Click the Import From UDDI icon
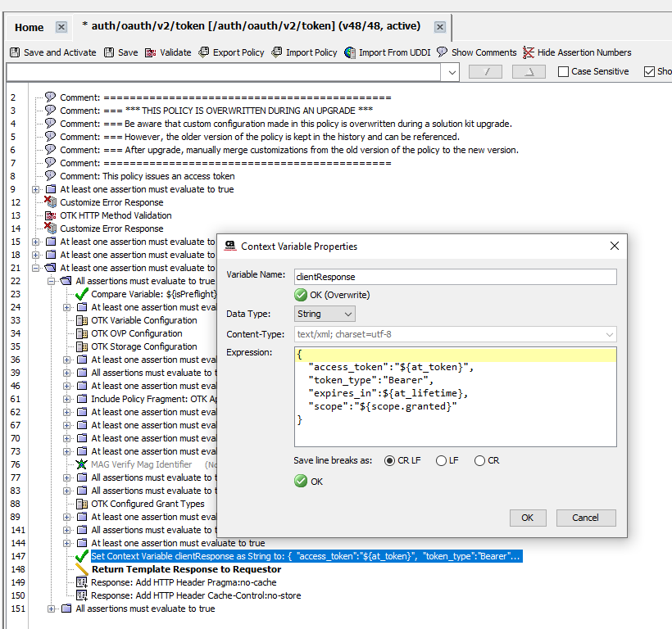This screenshot has width=672, height=629. click(x=350, y=52)
